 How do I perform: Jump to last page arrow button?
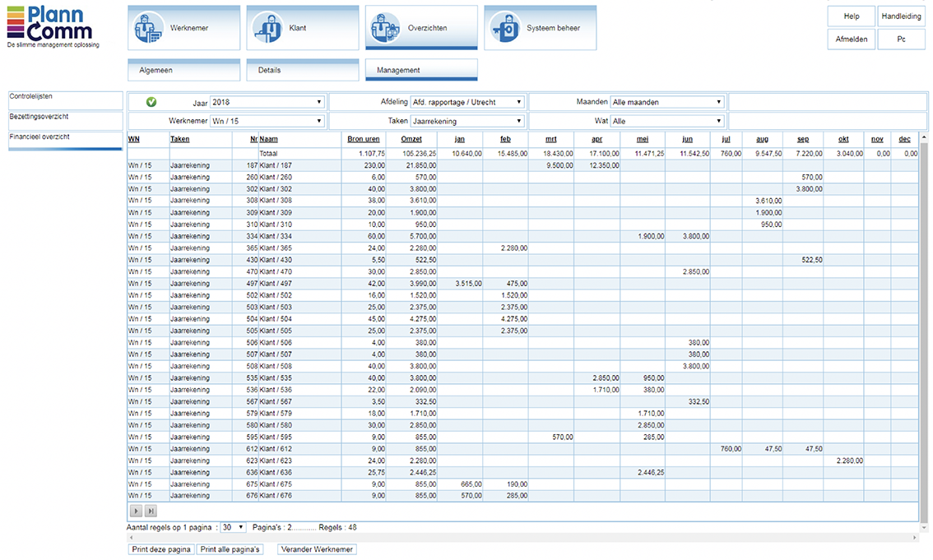(151, 511)
